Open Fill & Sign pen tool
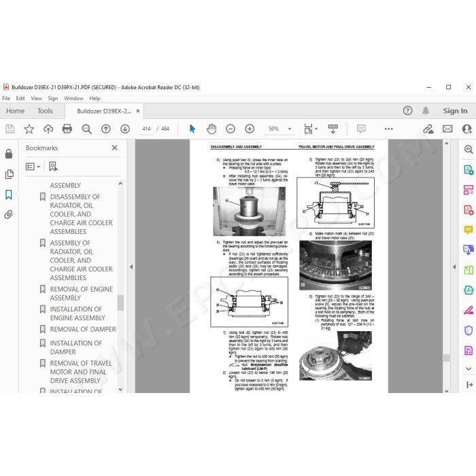This screenshot has height=476, width=476. 469,310
